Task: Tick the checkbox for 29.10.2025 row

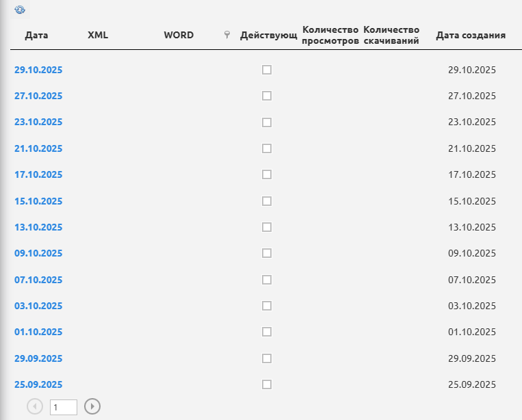Action: (x=267, y=70)
